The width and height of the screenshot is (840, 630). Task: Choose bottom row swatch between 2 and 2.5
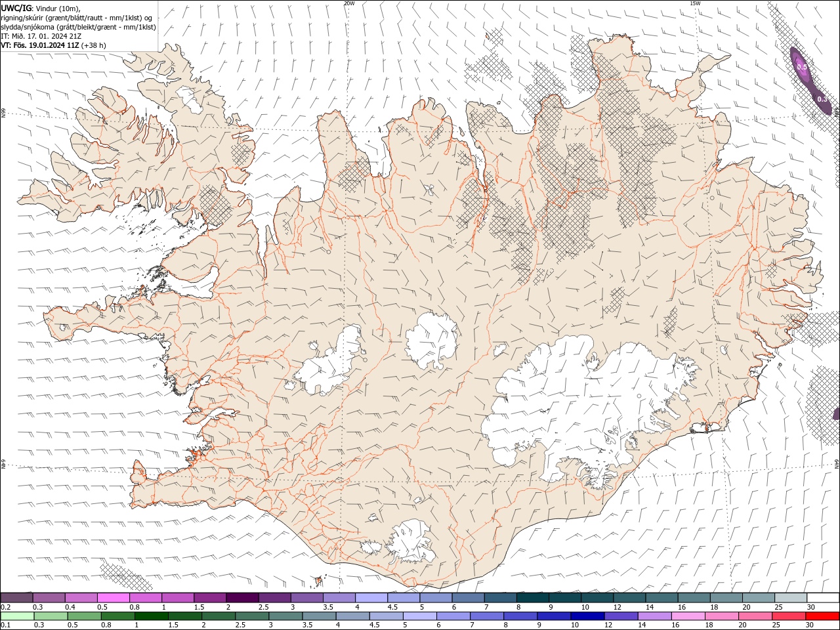click(x=219, y=616)
